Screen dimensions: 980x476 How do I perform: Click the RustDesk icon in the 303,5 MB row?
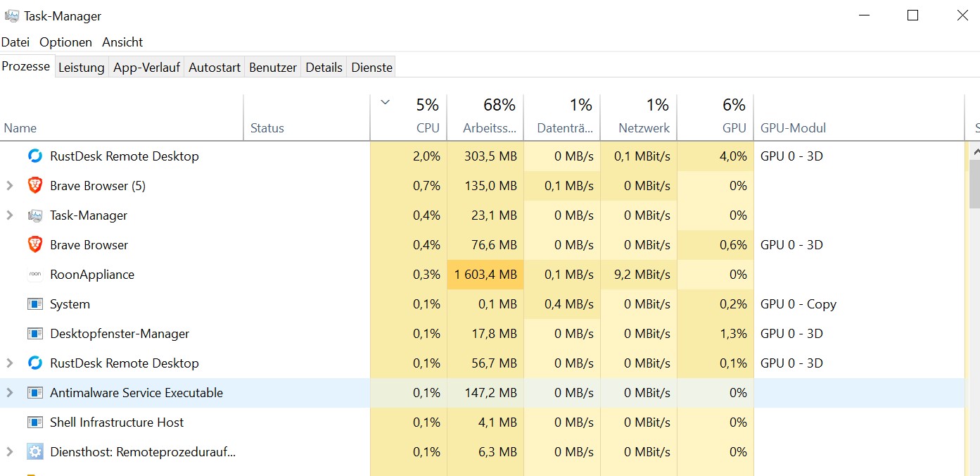tap(34, 156)
